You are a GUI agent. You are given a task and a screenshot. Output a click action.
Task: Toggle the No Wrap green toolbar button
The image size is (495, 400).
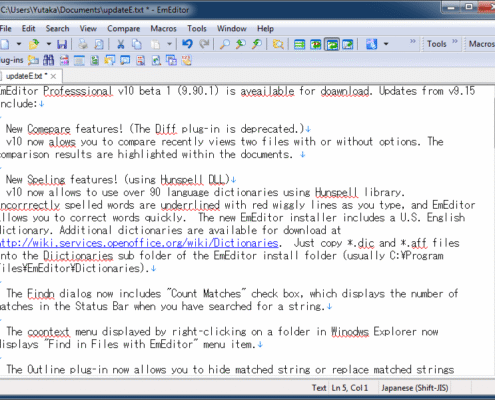tap(299, 44)
